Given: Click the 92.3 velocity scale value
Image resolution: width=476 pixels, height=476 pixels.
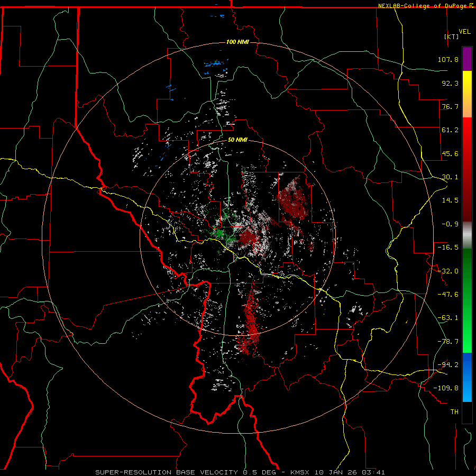Looking at the screenshot, I should [x=450, y=83].
